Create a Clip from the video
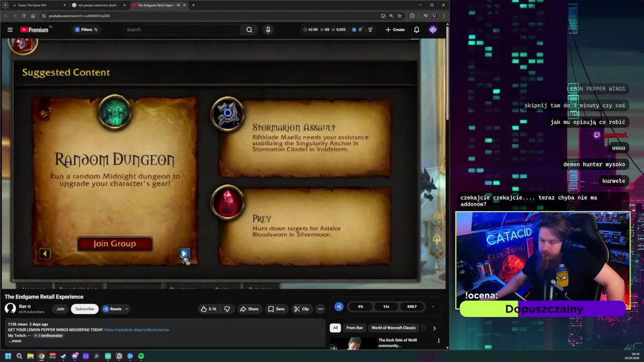 point(301,309)
